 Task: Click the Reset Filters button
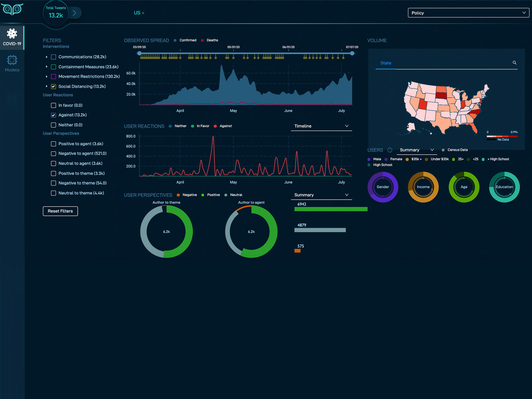60,211
